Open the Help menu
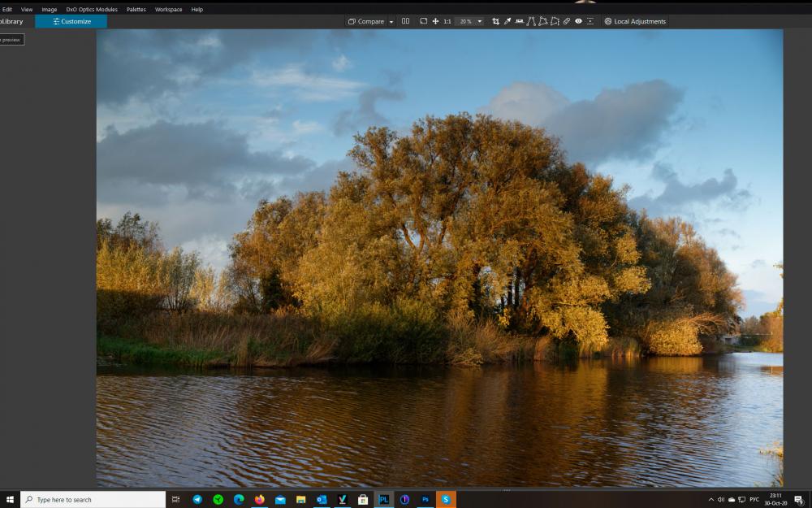 coord(197,9)
